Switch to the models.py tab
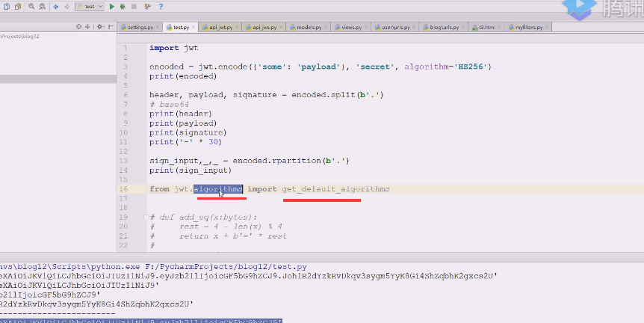Image resolution: width=644 pixels, height=323 pixels. coord(309,27)
